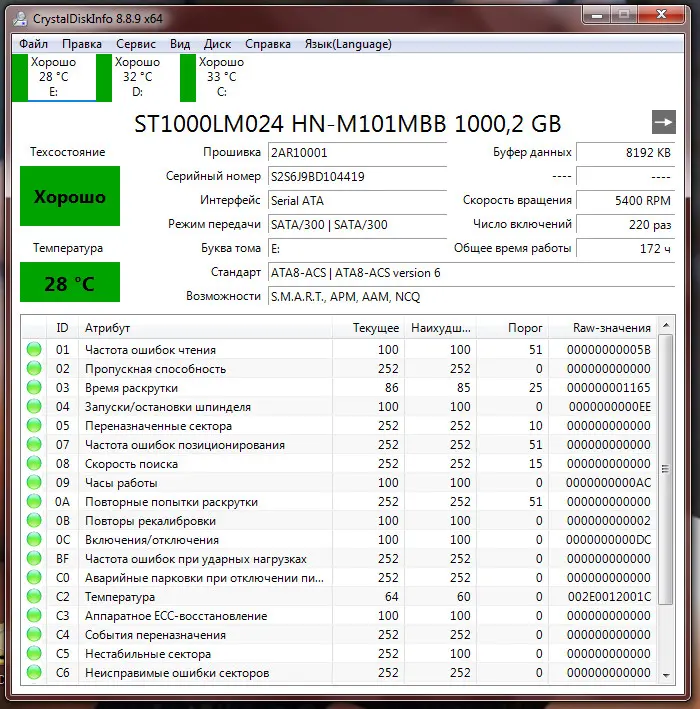Open the Сервис menu

(x=136, y=44)
